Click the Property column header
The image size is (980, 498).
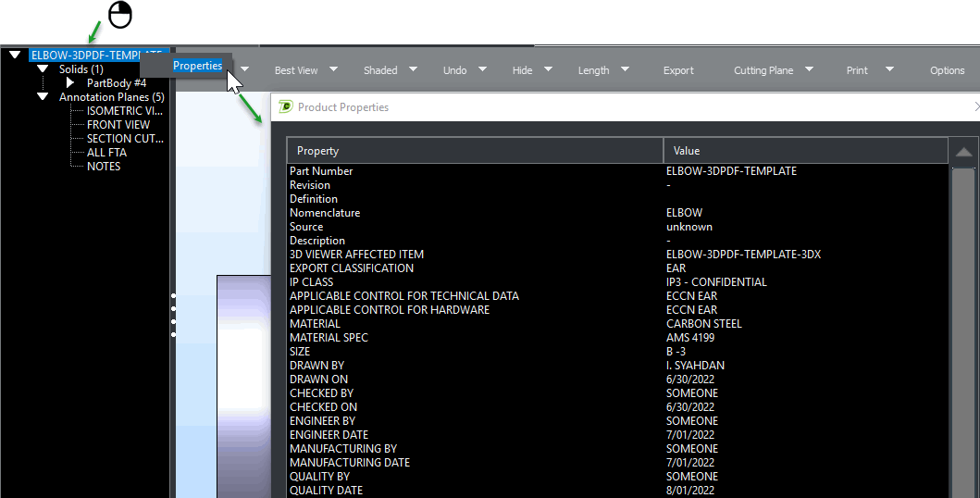click(x=475, y=151)
